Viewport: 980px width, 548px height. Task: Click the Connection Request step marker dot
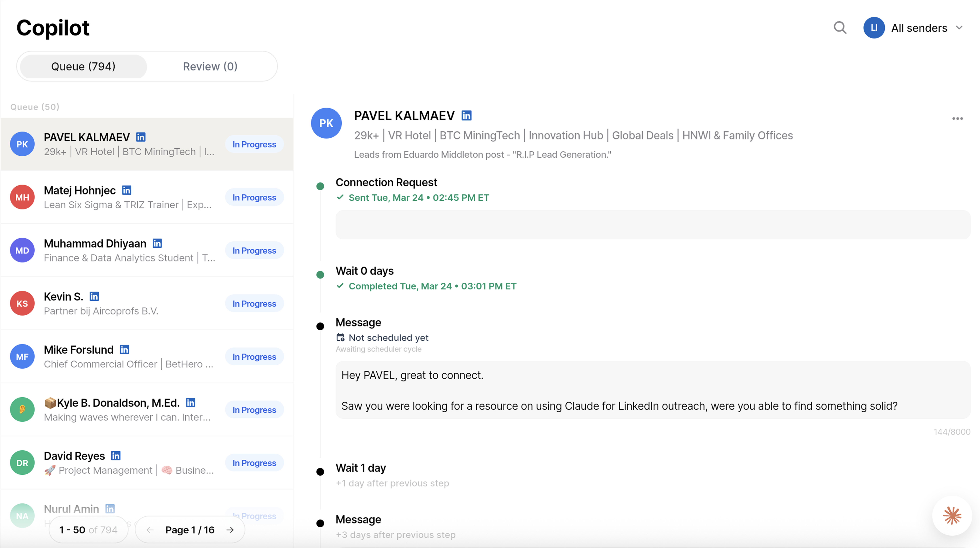(320, 186)
